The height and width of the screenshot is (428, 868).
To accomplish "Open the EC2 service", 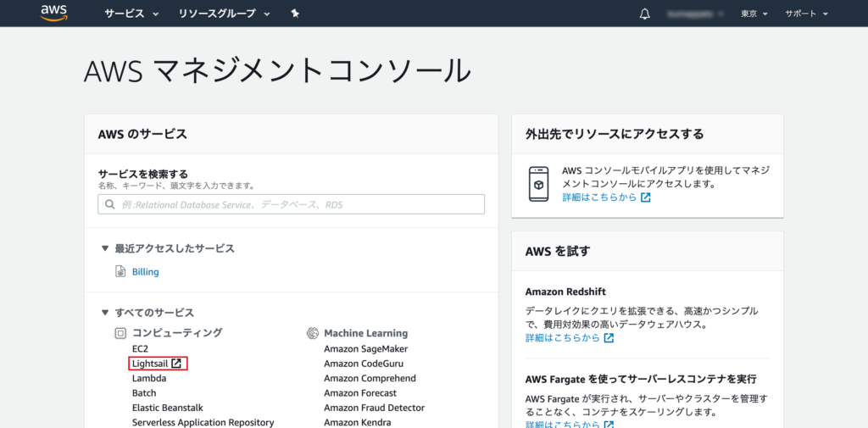I will click(140, 349).
